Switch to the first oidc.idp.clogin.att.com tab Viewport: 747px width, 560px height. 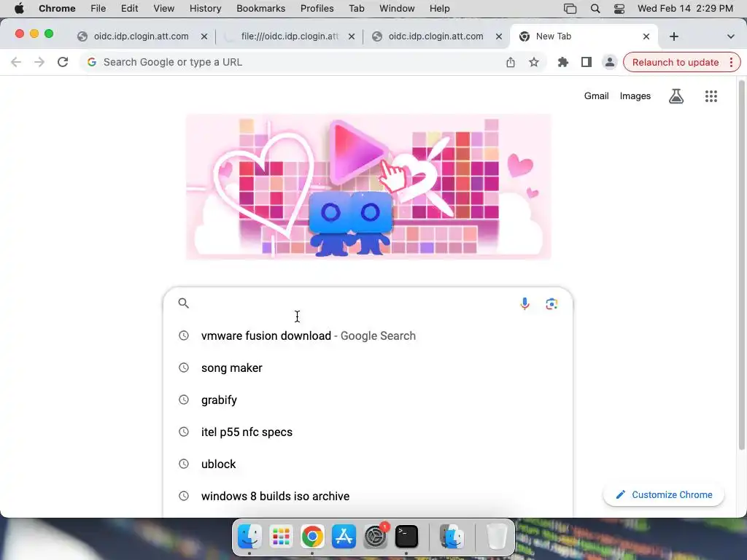[141, 36]
